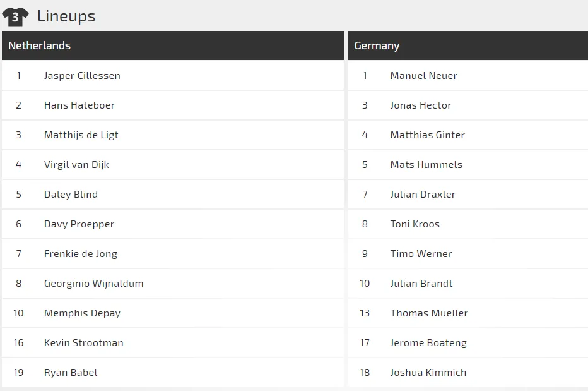
Task: Open Ryan Babel's player link
Action: click(71, 373)
